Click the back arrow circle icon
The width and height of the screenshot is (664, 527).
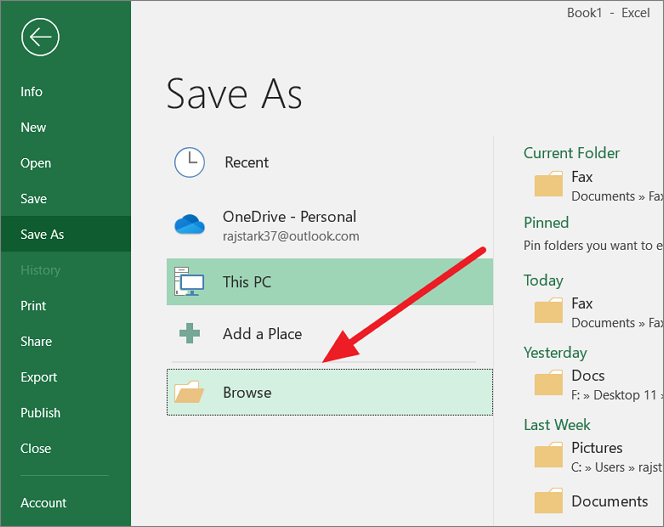(x=40, y=37)
